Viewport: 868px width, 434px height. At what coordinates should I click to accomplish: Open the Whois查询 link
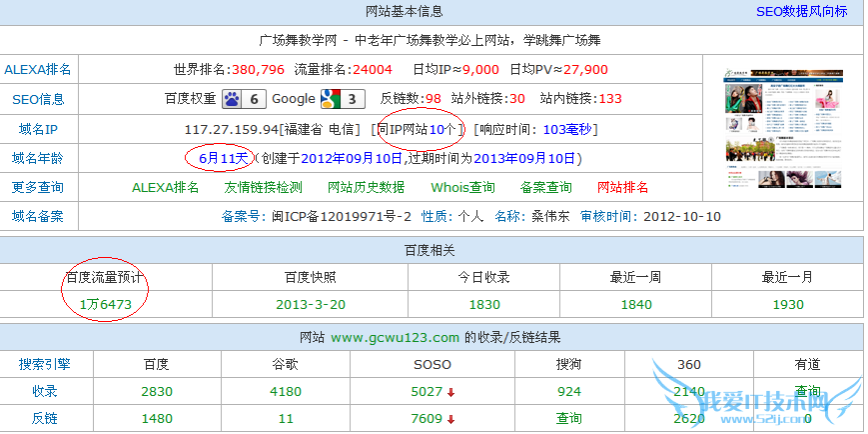click(x=462, y=187)
